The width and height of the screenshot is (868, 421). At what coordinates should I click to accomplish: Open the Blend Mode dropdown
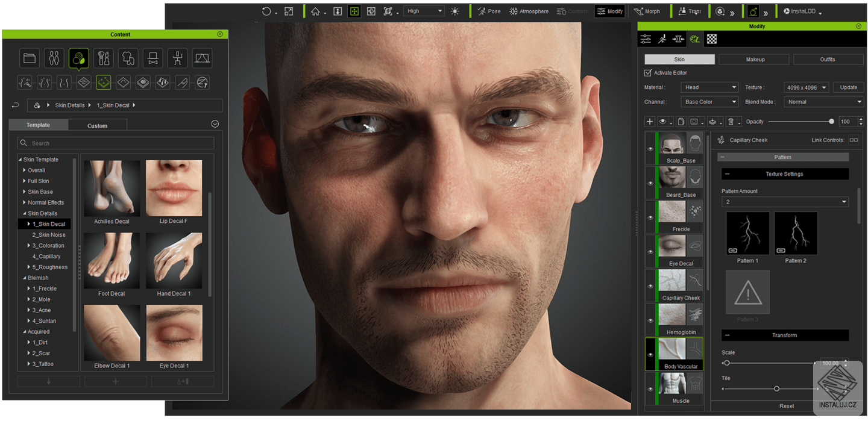coord(823,101)
